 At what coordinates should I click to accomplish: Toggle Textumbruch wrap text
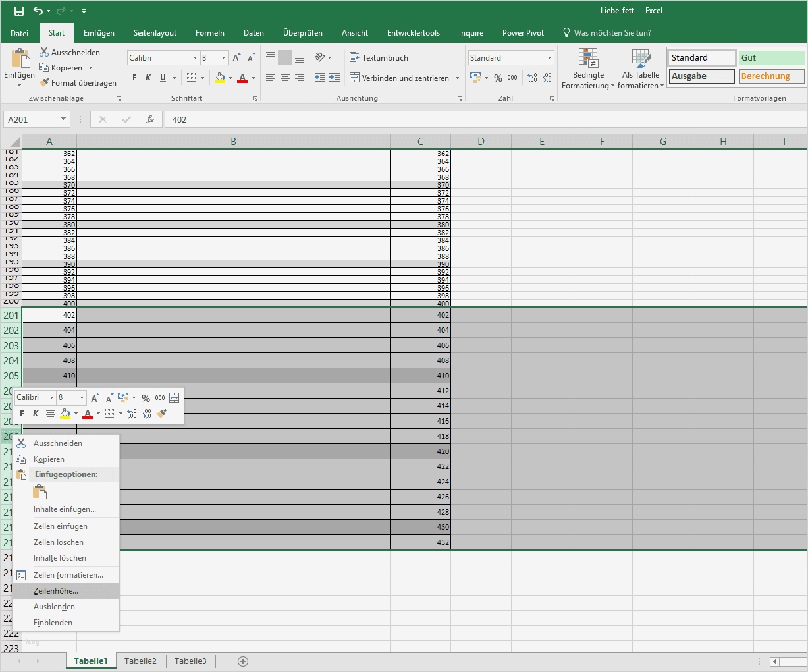click(x=379, y=58)
